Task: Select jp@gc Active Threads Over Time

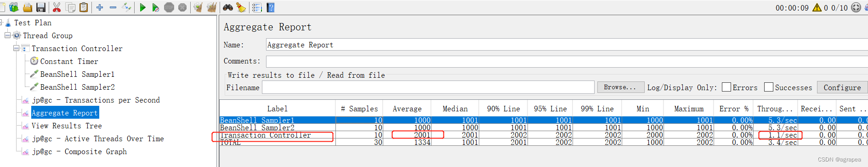Action: pos(98,138)
